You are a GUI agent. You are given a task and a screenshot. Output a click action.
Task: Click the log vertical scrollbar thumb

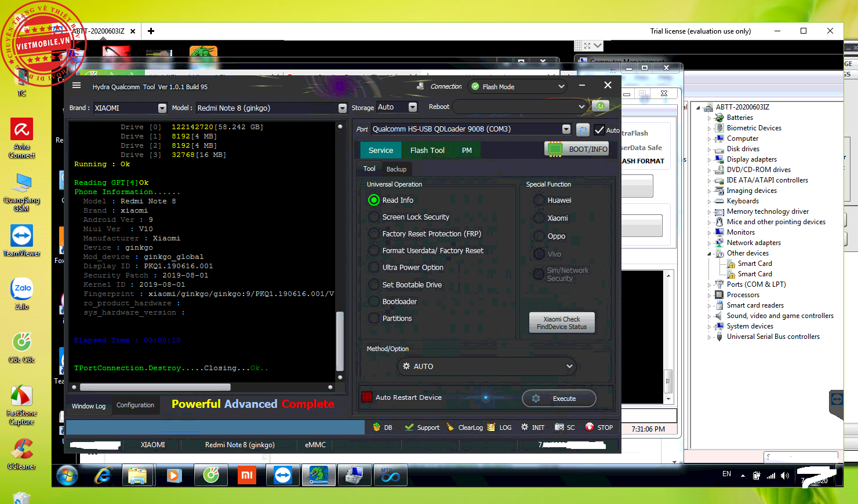pyautogui.click(x=340, y=341)
